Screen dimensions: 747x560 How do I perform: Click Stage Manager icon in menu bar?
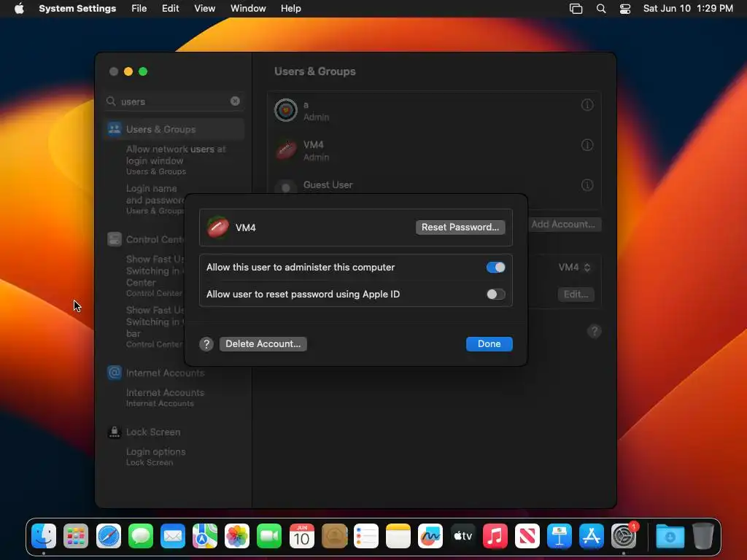coord(576,9)
